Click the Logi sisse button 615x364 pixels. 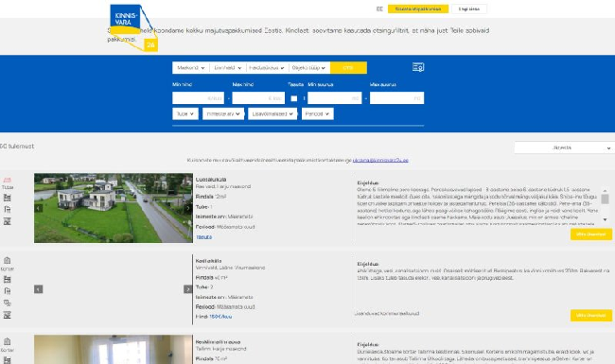pos(469,9)
